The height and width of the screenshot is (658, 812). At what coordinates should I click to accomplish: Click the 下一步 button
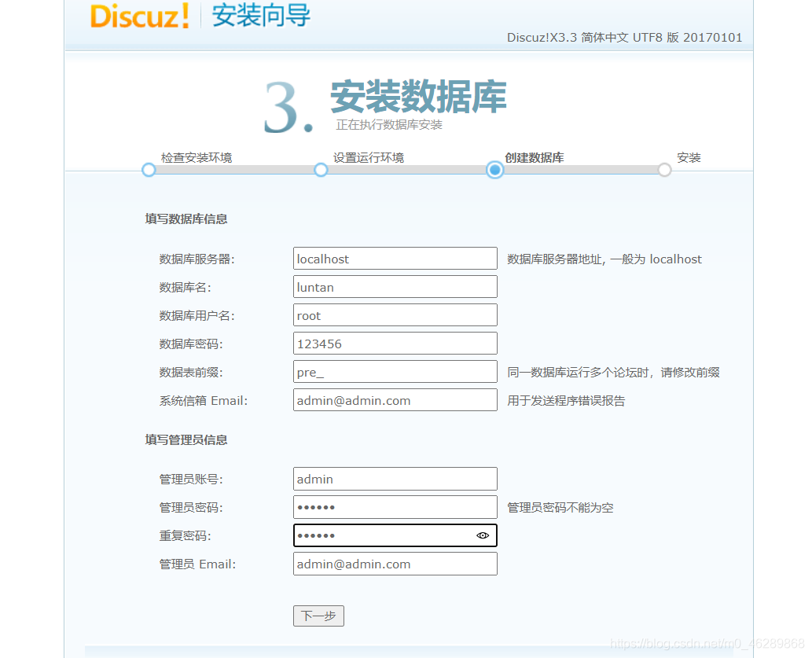318,616
